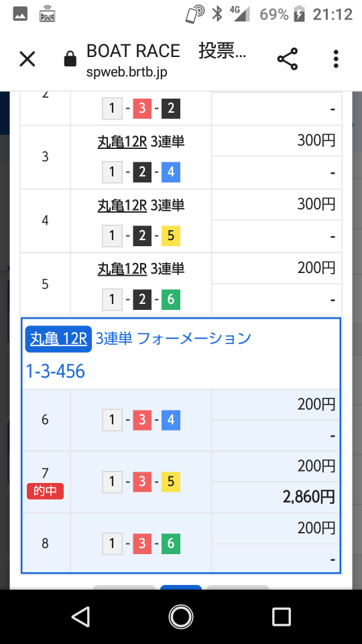Tap the red 的中 badge on row 7
Image resolution: width=362 pixels, height=644 pixels.
pyautogui.click(x=45, y=491)
